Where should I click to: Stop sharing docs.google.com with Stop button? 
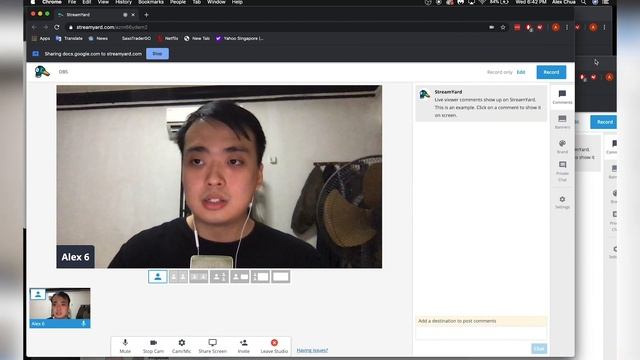click(x=157, y=53)
